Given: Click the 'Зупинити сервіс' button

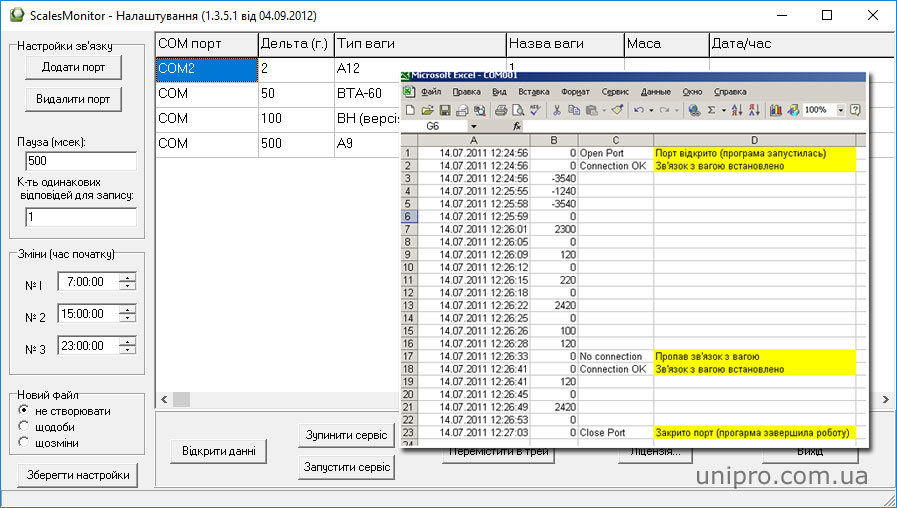Looking at the screenshot, I should coord(347,435).
